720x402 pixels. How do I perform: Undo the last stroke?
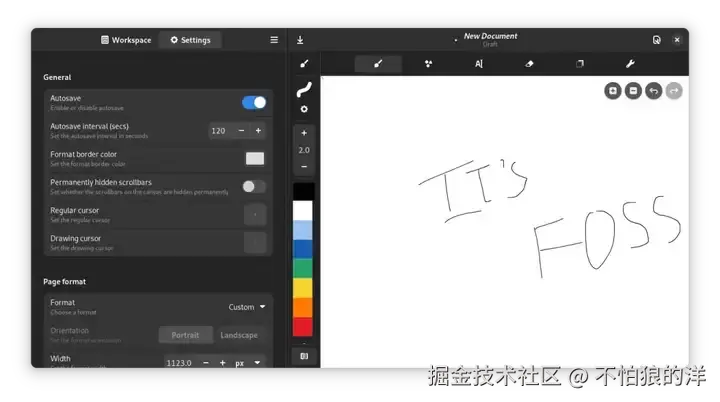coord(653,91)
